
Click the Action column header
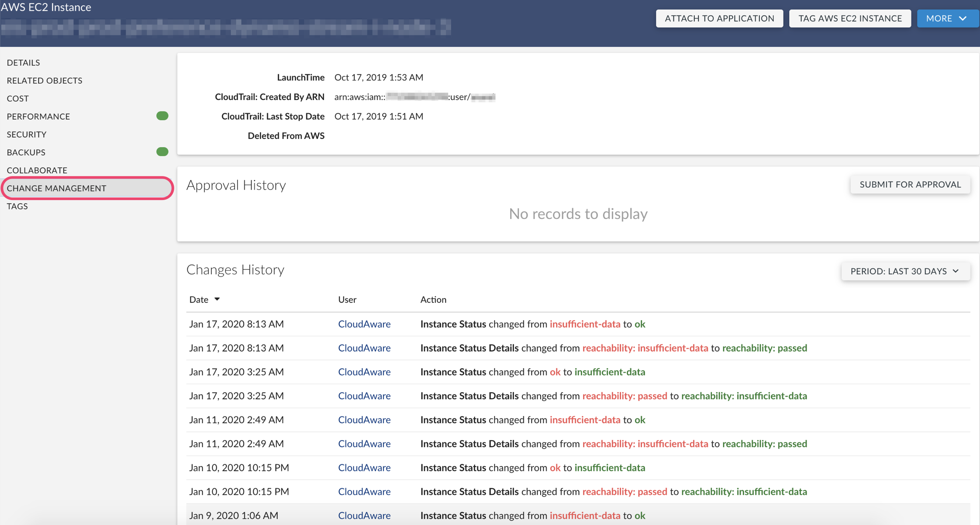click(433, 300)
